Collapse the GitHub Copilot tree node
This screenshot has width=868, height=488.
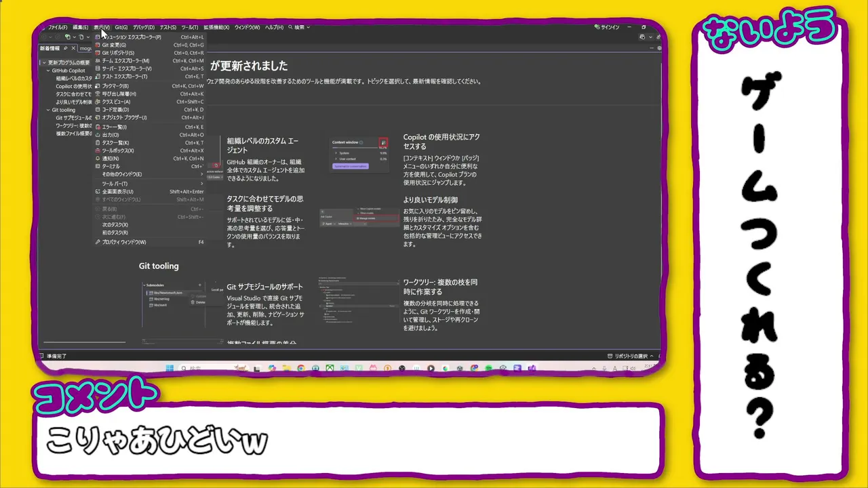pyautogui.click(x=49, y=70)
